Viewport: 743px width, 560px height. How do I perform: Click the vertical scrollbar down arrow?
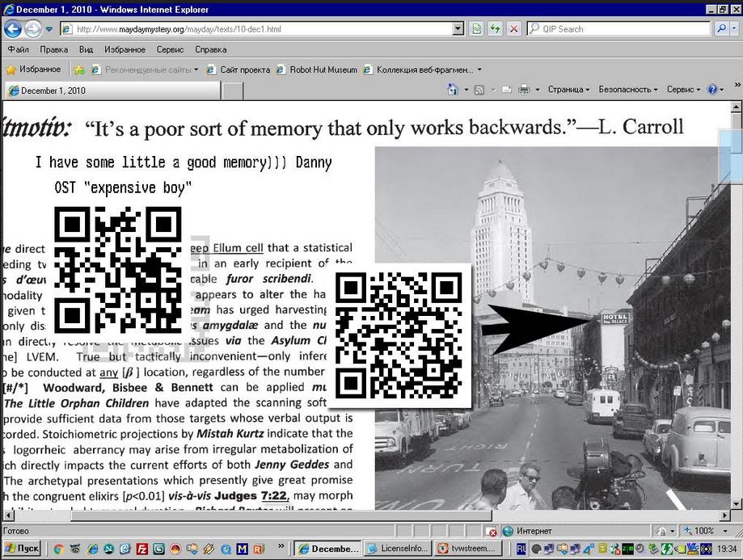[x=736, y=504]
